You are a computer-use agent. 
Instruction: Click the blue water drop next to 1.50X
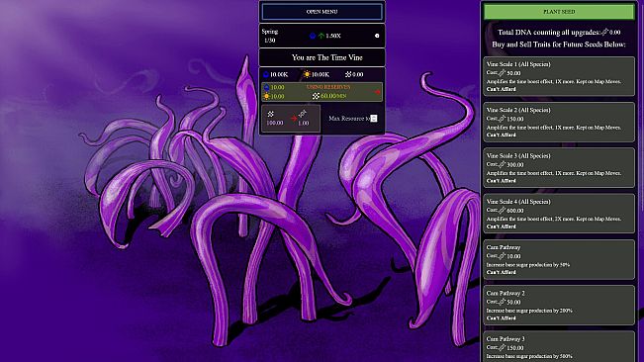tap(313, 36)
